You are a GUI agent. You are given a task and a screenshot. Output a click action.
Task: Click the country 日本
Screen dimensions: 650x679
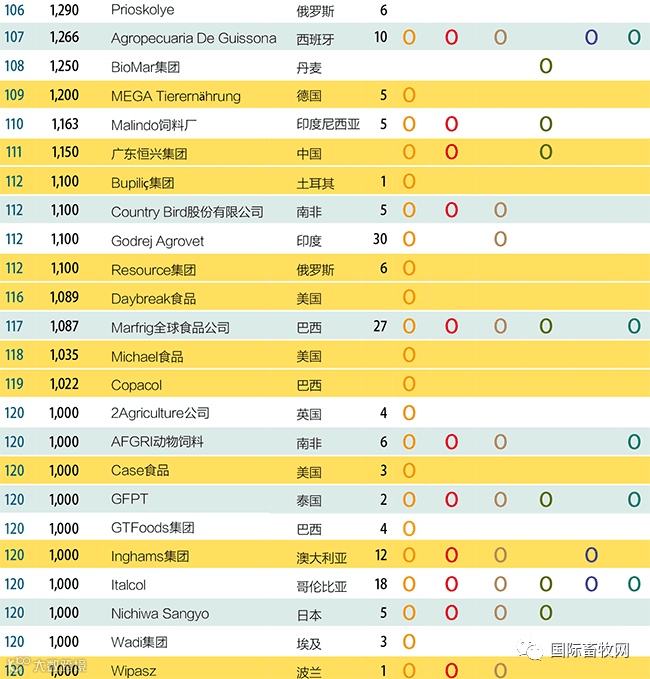[309, 615]
